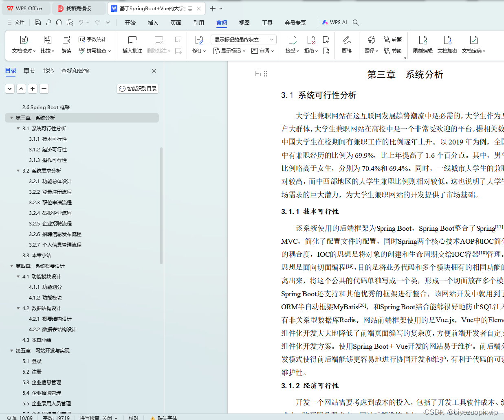Close the navigation pane

(154, 71)
